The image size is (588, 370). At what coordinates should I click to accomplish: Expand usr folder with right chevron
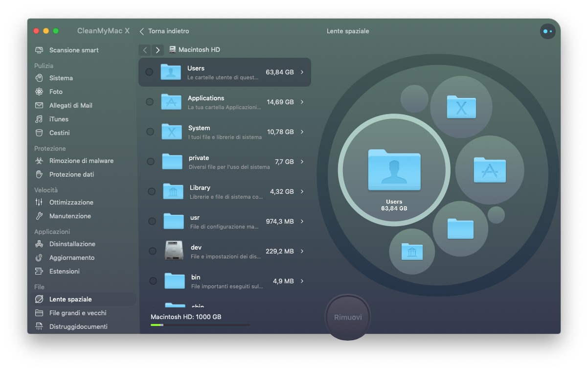coord(302,222)
